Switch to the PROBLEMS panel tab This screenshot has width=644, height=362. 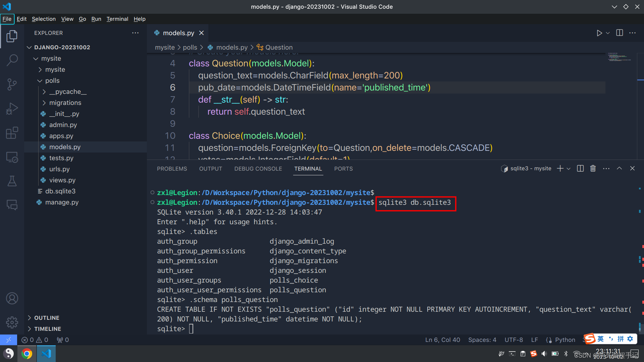click(172, 169)
